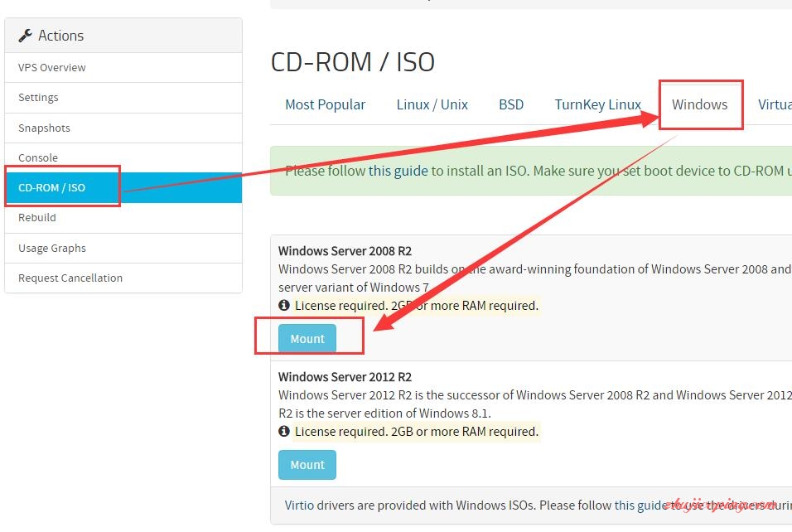Switch to the TurnKey Linux tab

click(597, 104)
